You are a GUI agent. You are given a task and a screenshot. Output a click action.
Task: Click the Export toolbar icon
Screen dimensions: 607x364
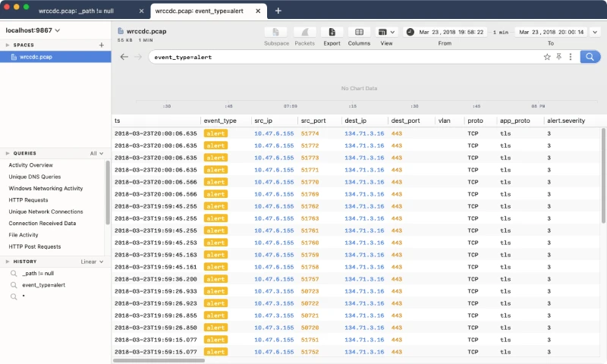point(332,32)
